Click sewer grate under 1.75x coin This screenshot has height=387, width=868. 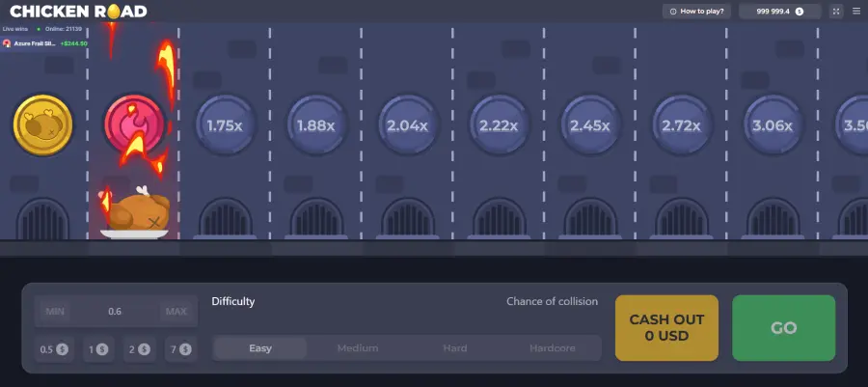click(225, 218)
